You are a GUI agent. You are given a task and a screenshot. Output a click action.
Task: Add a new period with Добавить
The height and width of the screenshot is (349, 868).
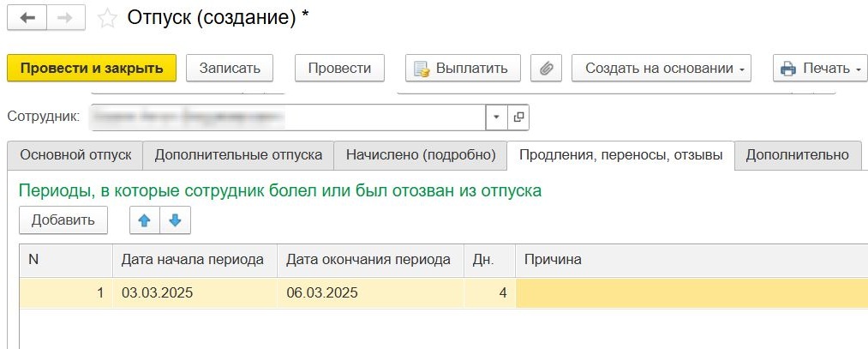pos(63,220)
